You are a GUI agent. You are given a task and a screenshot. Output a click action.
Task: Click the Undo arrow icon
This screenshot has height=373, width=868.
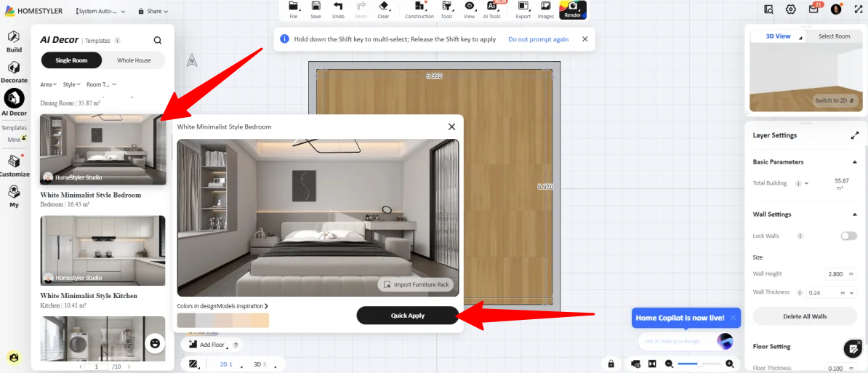pyautogui.click(x=338, y=6)
